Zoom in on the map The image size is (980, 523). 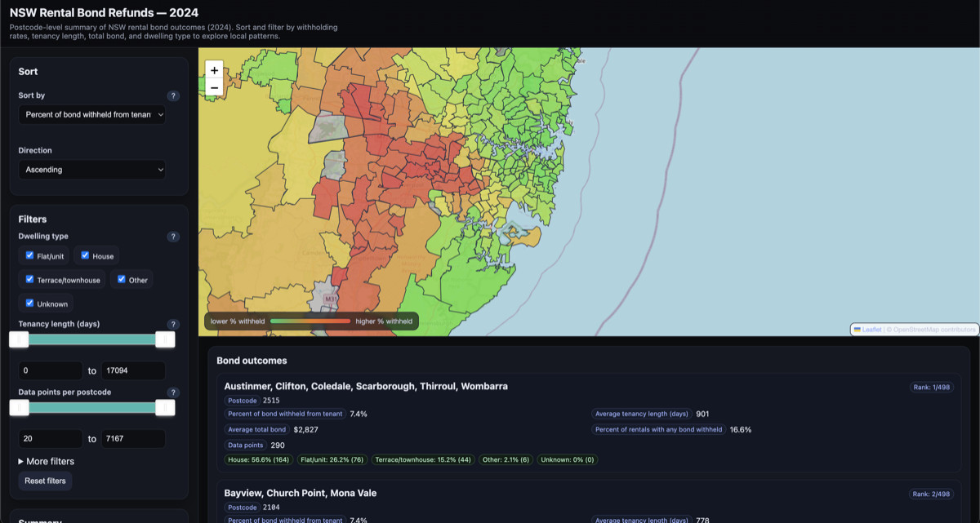coord(214,70)
